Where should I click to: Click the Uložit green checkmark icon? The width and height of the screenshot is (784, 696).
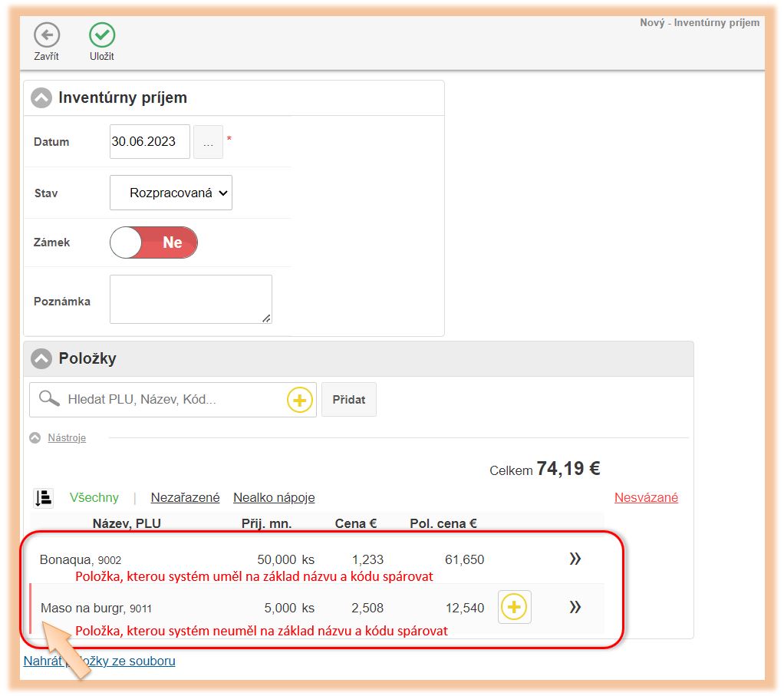102,35
